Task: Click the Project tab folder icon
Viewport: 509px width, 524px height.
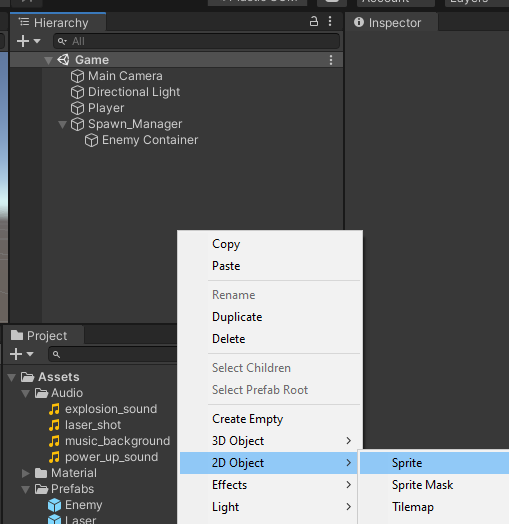Action: tap(17, 335)
